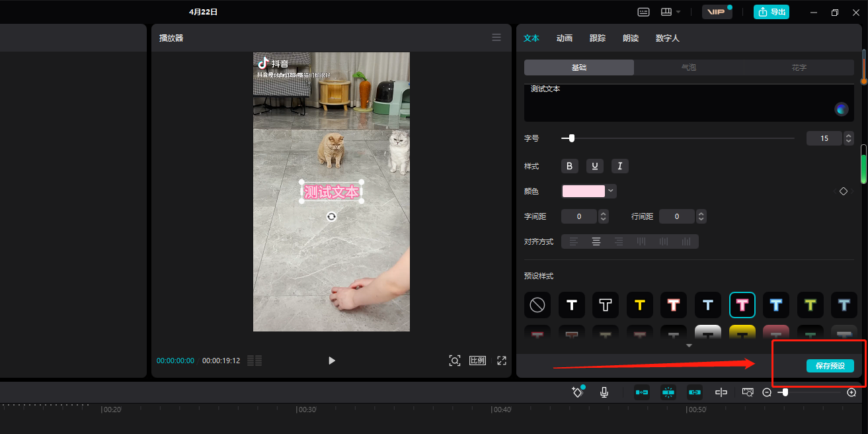Image resolution: width=868 pixels, height=434 pixels.
Task: Click the keyboard shortcuts icon in the title bar
Action: pos(643,11)
